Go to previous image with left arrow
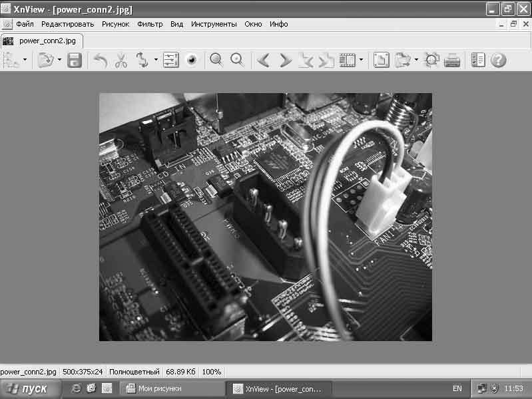Image resolution: width=532 pixels, height=399 pixels. [x=264, y=61]
